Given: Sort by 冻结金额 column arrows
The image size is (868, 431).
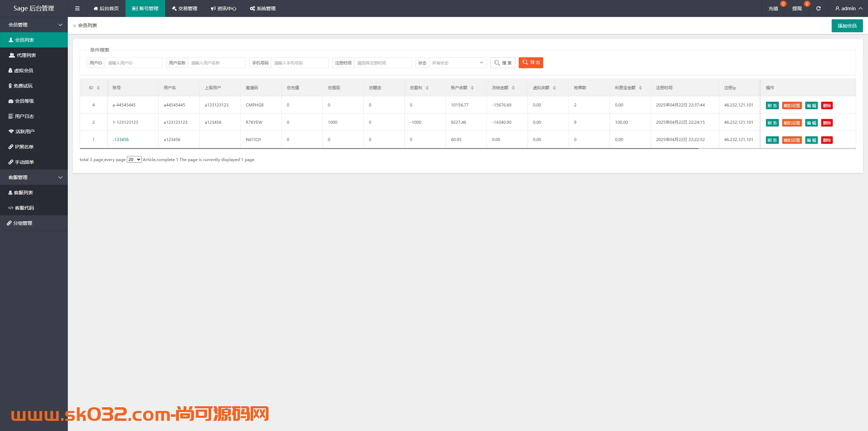Looking at the screenshot, I should point(513,88).
